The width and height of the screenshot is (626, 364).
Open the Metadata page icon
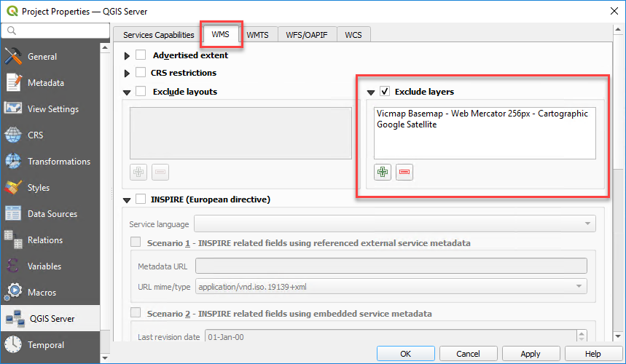13,82
